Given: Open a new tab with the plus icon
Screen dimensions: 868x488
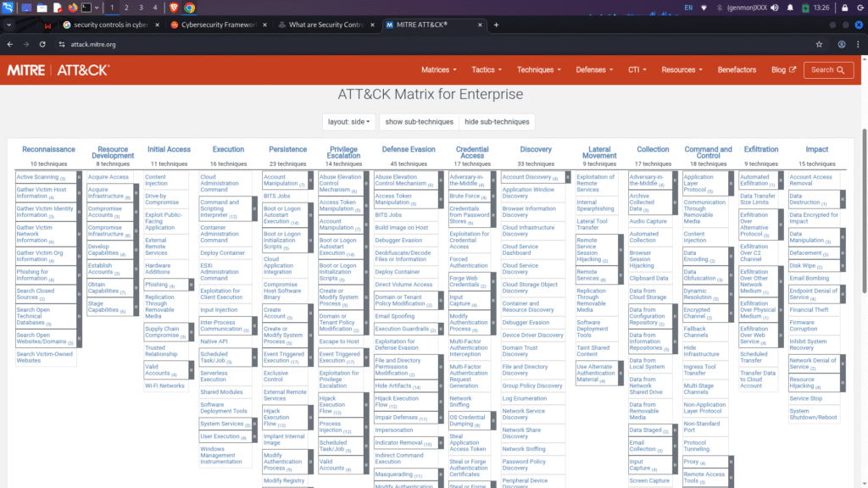Looking at the screenshot, I should pos(497,25).
